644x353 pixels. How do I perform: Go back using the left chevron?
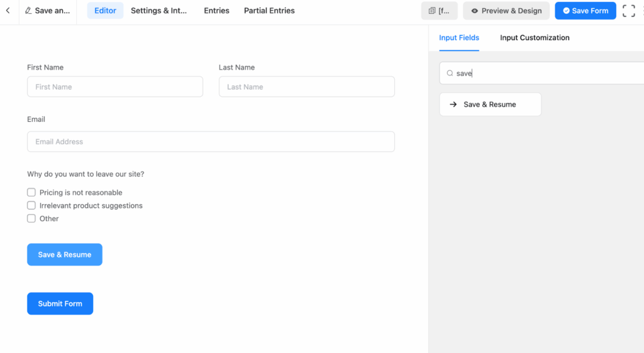[x=8, y=11]
